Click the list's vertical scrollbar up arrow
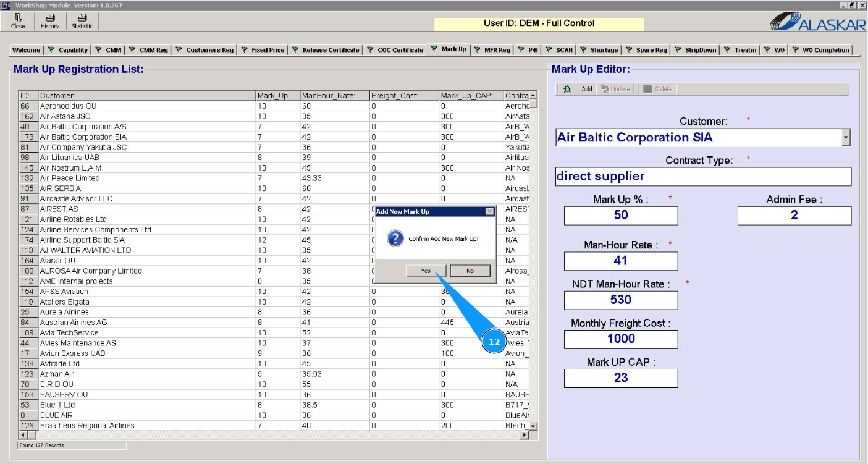The height and width of the screenshot is (464, 868). 533,95
